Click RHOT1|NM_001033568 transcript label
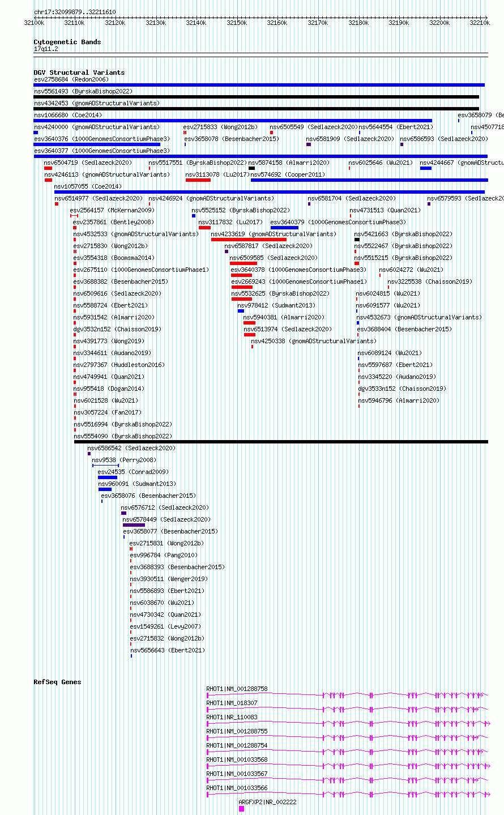504x815 pixels. (x=237, y=759)
